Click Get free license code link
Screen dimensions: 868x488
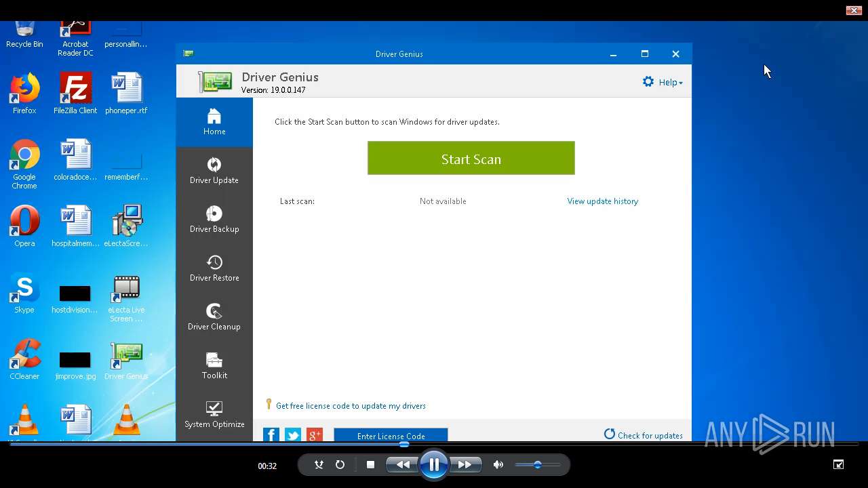351,406
